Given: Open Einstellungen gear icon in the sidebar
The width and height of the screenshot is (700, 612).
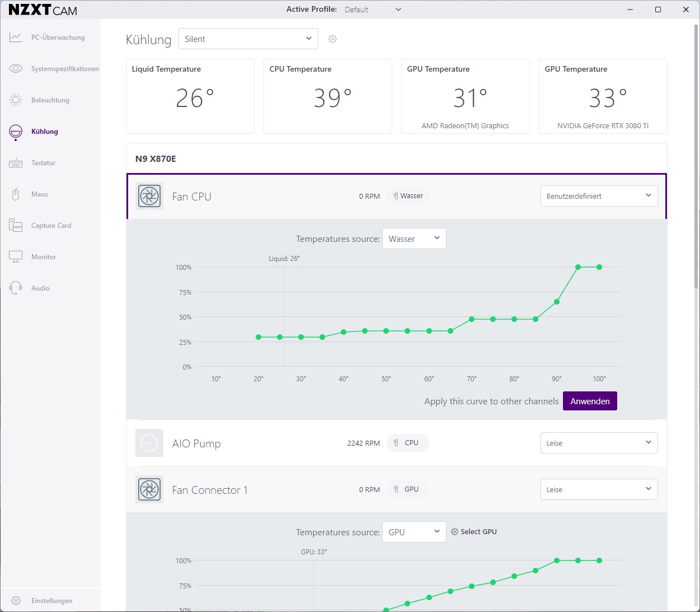Looking at the screenshot, I should (x=16, y=601).
